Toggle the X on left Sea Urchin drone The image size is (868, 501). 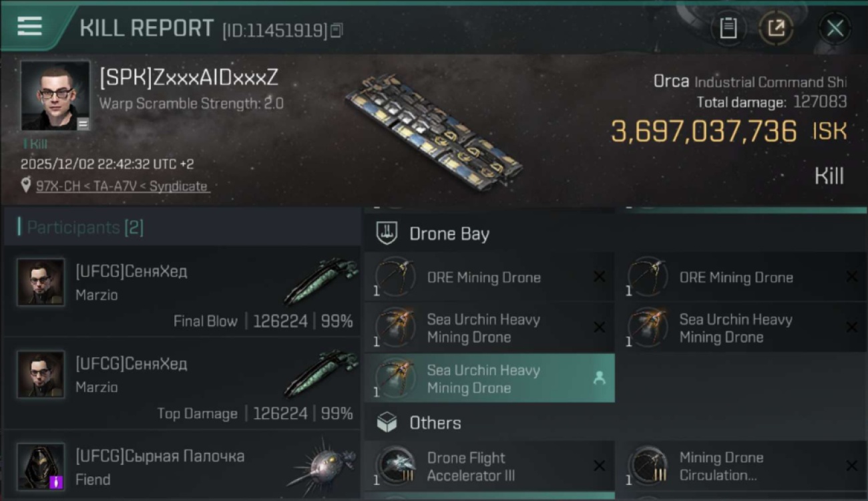pyautogui.click(x=599, y=327)
